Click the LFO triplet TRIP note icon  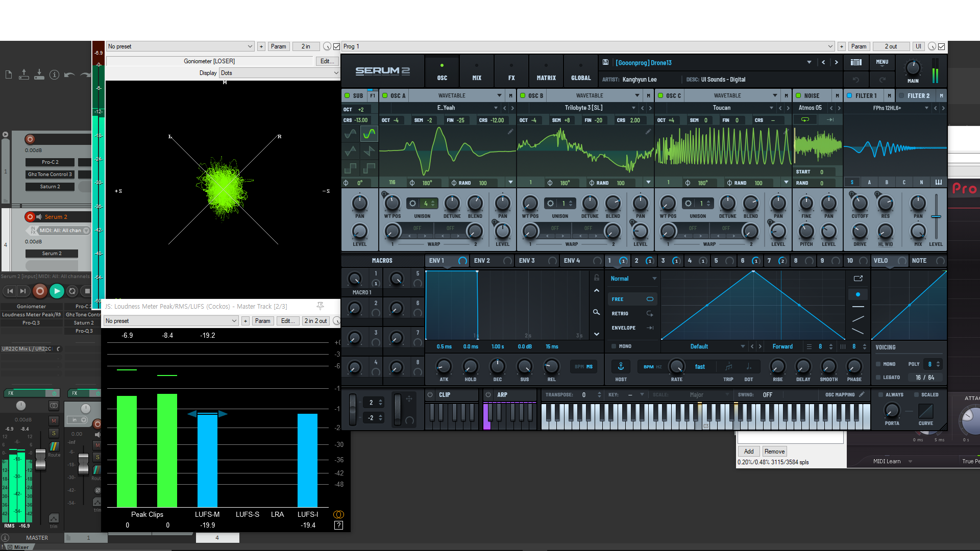728,366
